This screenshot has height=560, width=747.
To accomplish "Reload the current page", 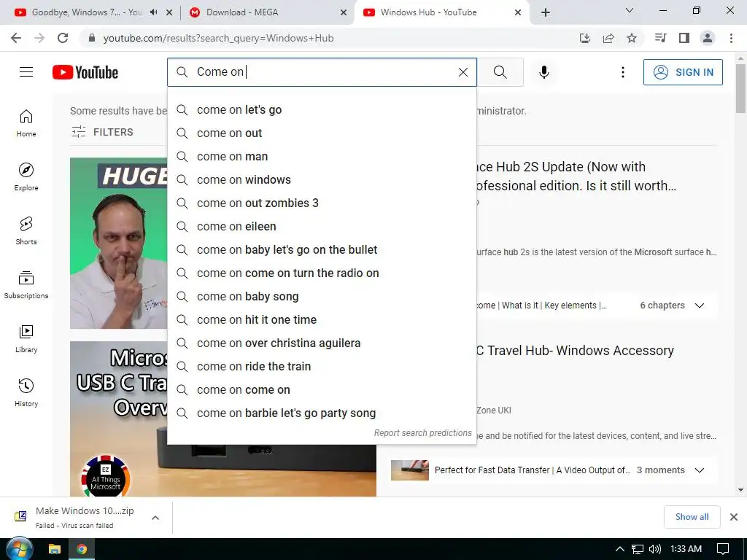I will [x=63, y=38].
